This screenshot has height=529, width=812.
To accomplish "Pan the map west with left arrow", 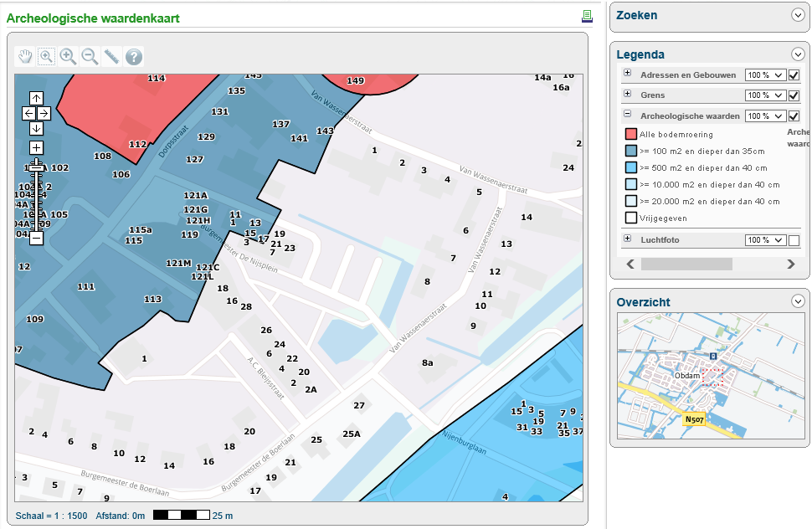I will click(29, 113).
